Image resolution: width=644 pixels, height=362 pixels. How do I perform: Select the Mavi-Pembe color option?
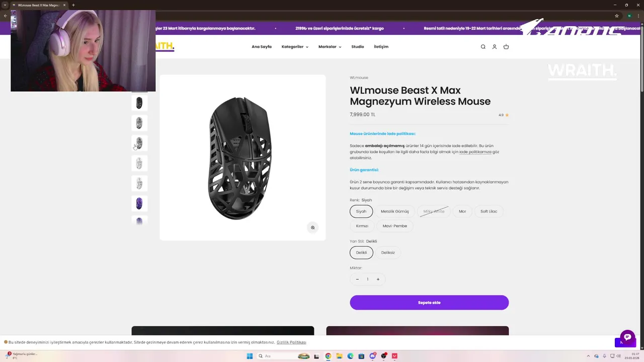coord(395,226)
